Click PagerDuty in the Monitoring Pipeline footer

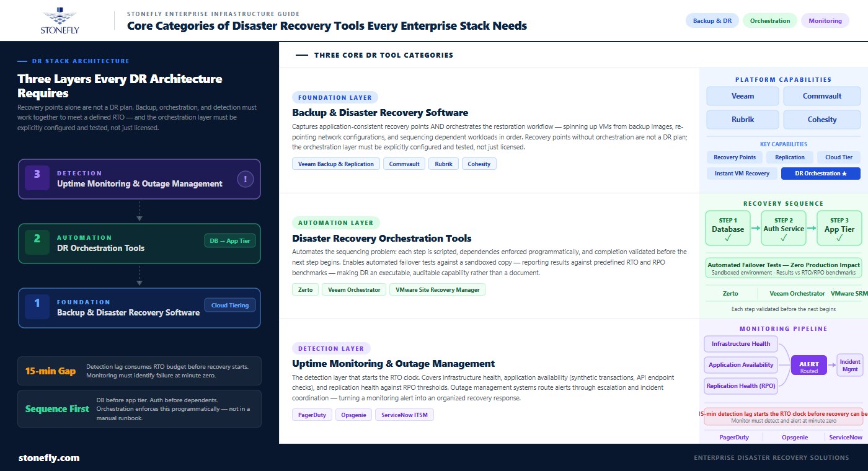point(734,438)
